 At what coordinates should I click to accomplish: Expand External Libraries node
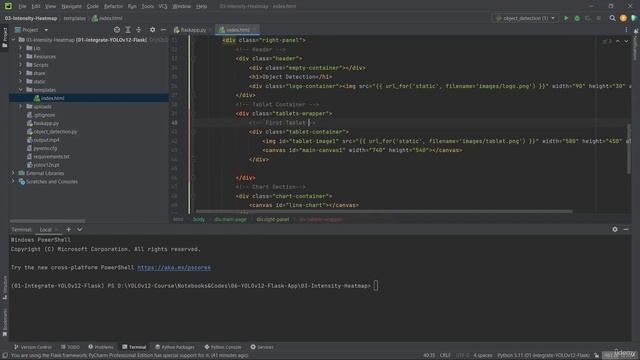pyautogui.click(x=13, y=173)
